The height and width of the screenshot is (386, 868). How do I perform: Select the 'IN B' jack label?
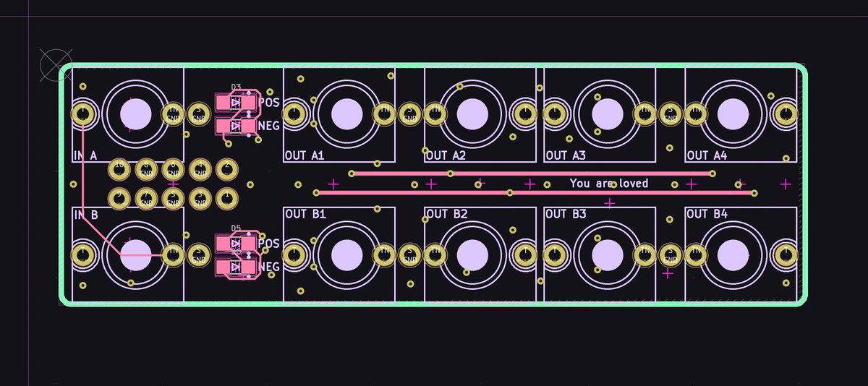click(85, 215)
